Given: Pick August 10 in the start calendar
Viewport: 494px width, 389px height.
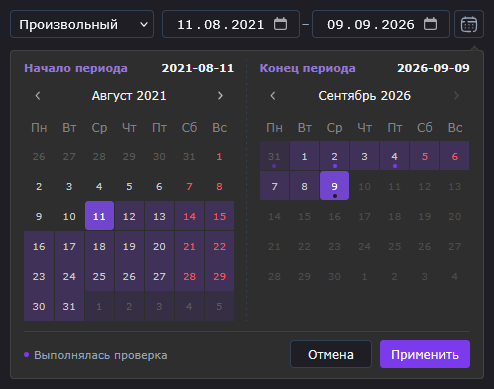Looking at the screenshot, I should click(x=69, y=216).
